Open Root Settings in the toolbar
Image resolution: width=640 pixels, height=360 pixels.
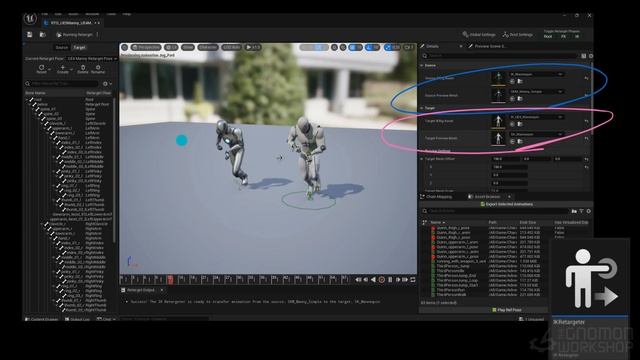518,35
